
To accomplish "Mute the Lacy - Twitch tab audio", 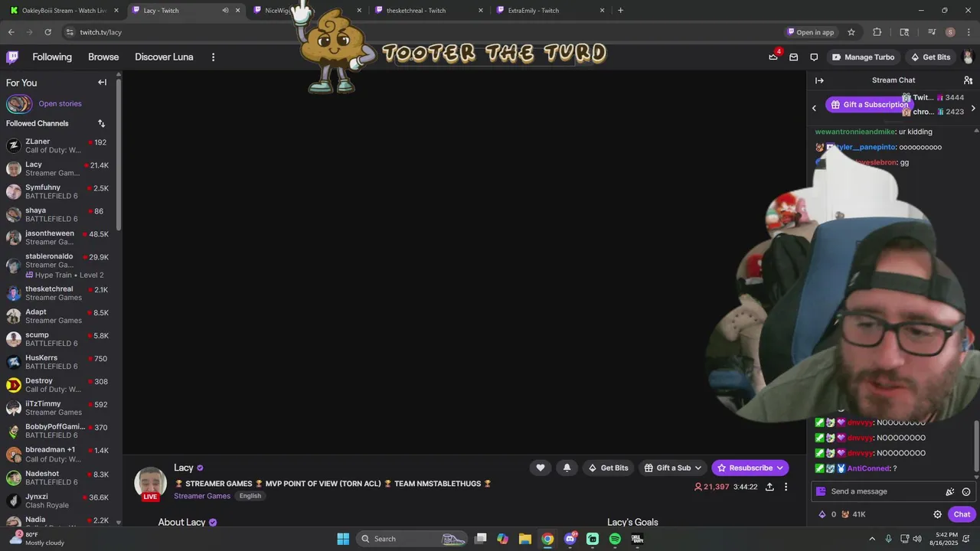I will pyautogui.click(x=225, y=11).
